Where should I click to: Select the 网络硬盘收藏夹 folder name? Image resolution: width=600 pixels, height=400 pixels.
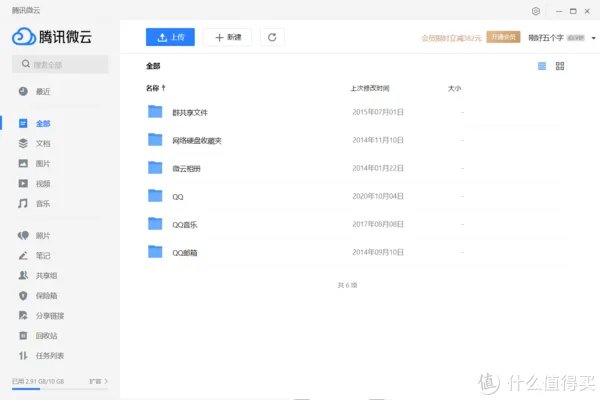click(197, 140)
